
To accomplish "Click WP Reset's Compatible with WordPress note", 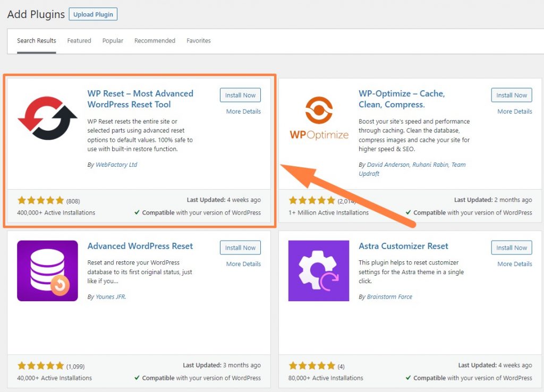I will point(198,212).
